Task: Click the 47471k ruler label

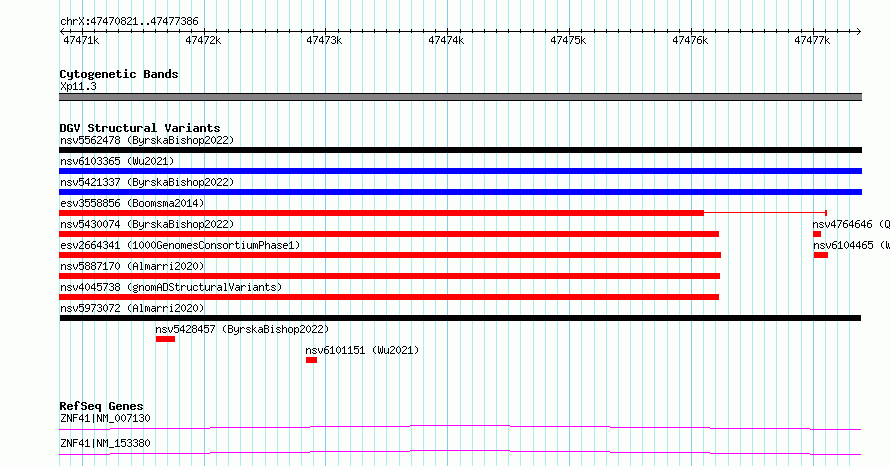Action: click(81, 40)
